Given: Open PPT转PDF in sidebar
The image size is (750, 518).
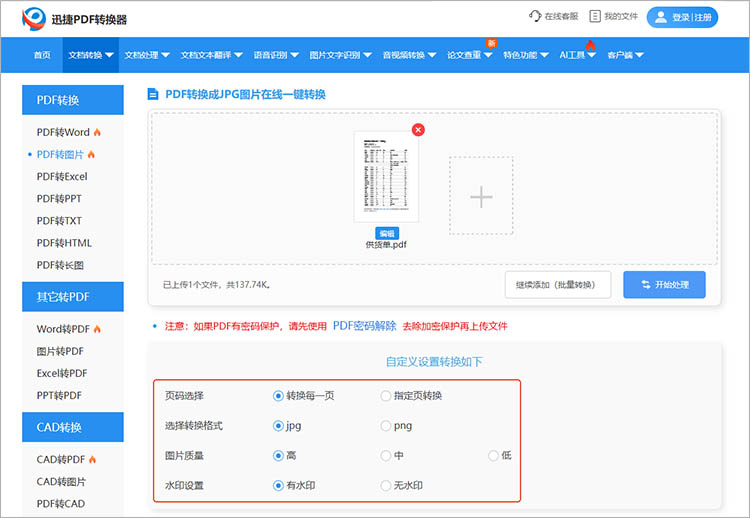Looking at the screenshot, I should (59, 395).
